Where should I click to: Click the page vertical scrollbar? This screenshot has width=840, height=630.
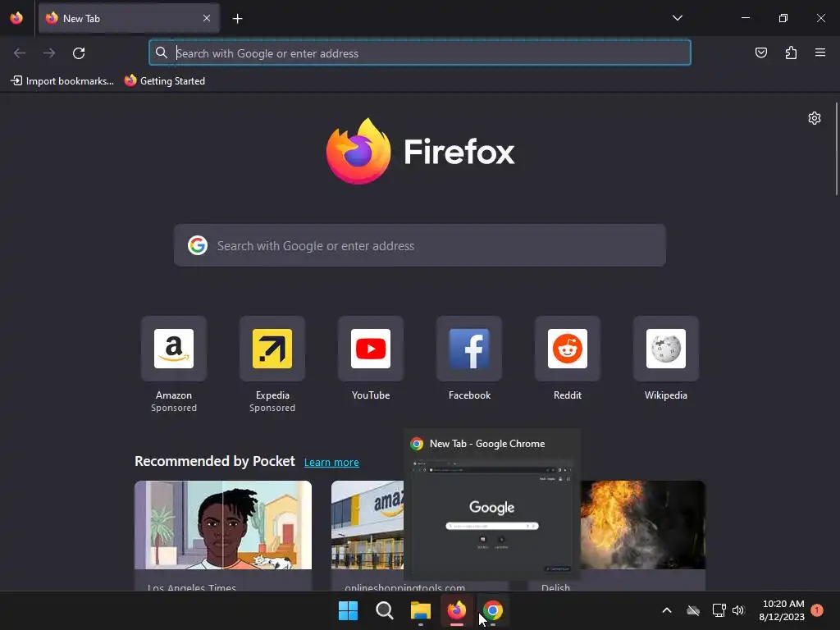[836, 149]
